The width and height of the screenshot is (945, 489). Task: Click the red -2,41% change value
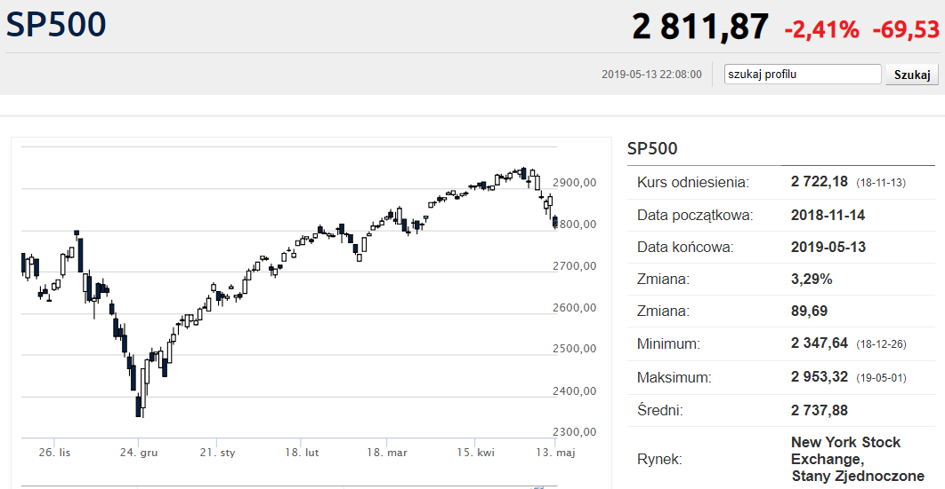pyautogui.click(x=821, y=29)
